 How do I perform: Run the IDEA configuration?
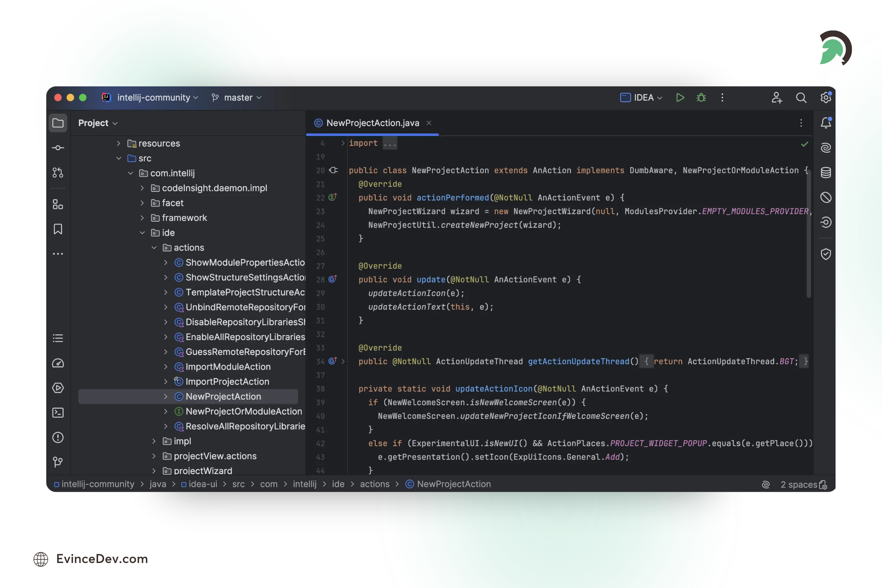680,97
